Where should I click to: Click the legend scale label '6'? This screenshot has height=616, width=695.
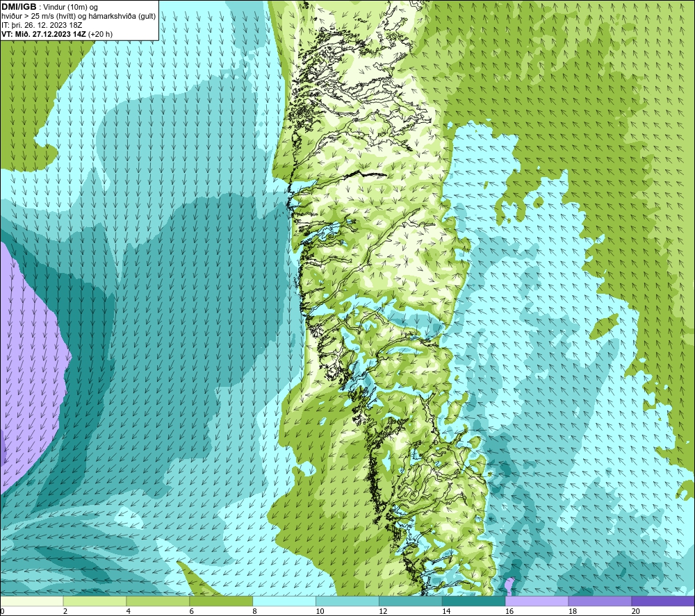[x=192, y=612]
